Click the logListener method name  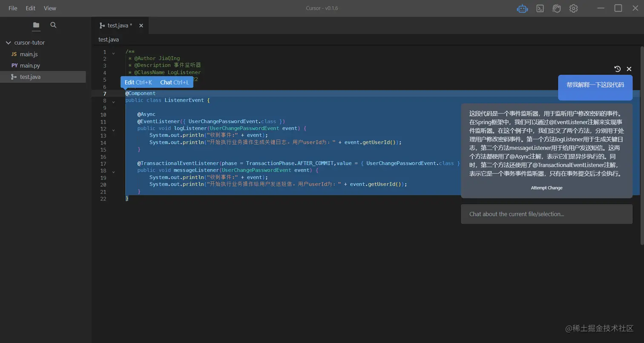pyautogui.click(x=190, y=128)
